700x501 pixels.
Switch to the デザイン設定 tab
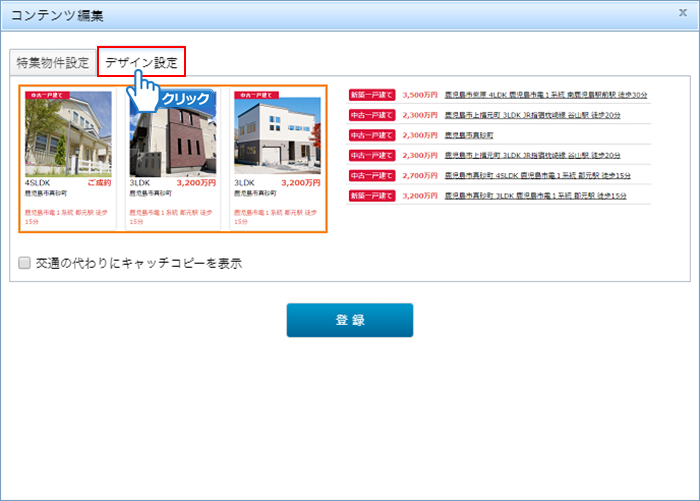coord(141,62)
